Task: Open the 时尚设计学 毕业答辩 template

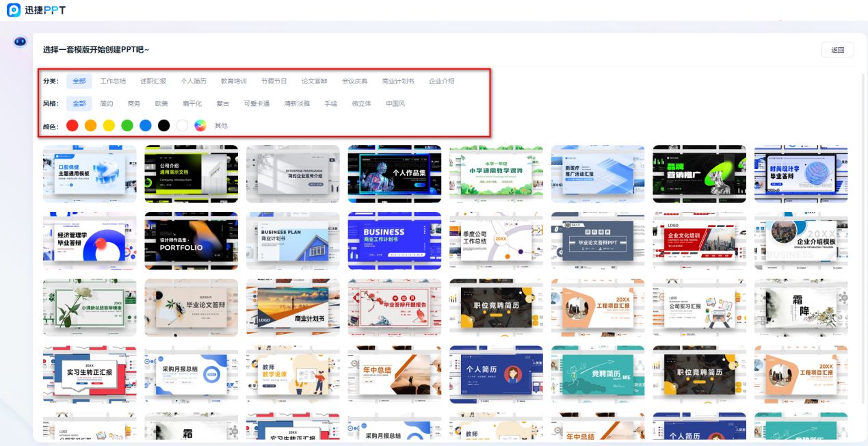Action: tap(801, 174)
